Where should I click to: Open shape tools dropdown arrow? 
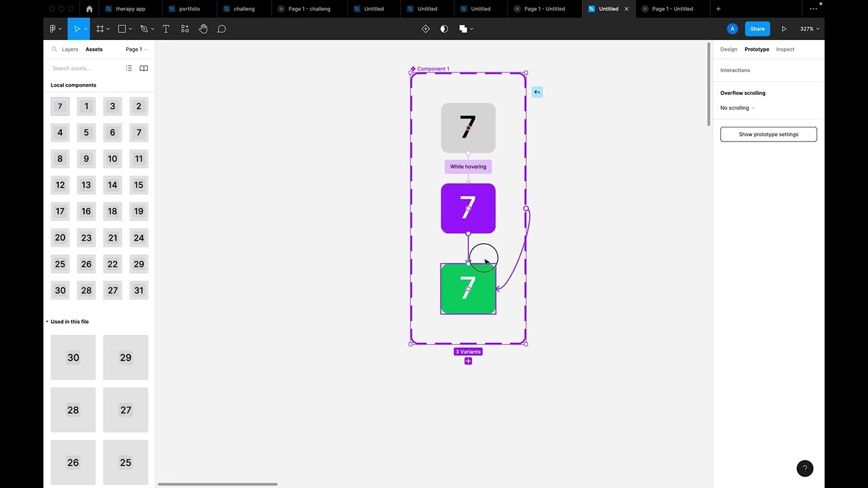(130, 29)
